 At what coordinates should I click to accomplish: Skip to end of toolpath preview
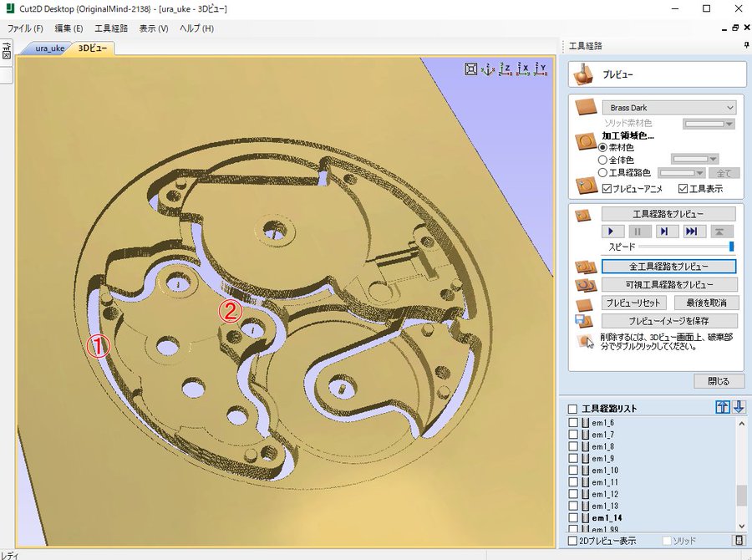pyautogui.click(x=691, y=231)
